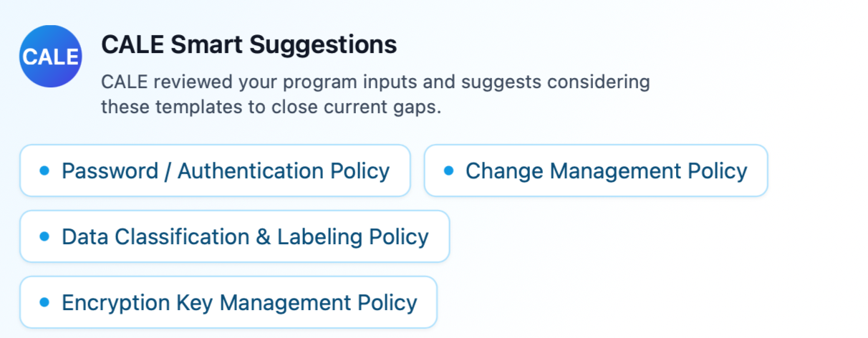Click the round CALE avatar logo
Screen dimensions: 868x338
tap(50, 57)
